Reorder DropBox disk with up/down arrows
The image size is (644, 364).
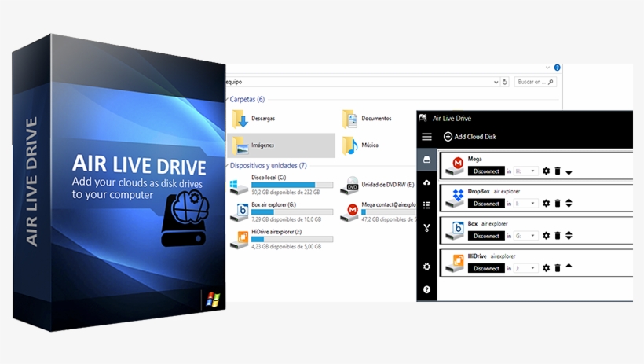569,203
